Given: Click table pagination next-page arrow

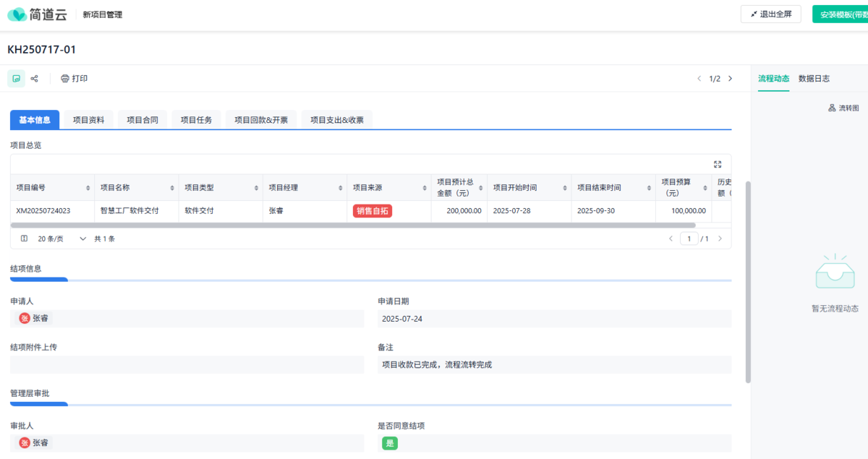Looking at the screenshot, I should pyautogui.click(x=720, y=239).
